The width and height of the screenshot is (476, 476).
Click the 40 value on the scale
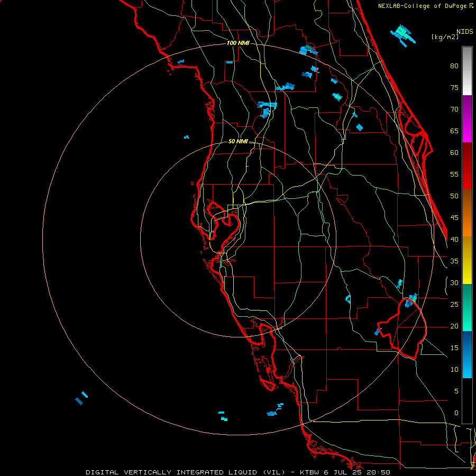(454, 239)
